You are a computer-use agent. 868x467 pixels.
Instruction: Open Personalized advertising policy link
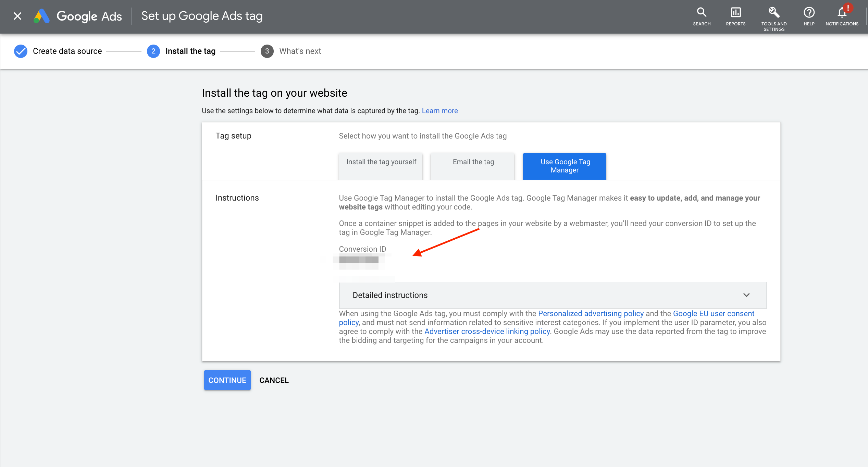[x=591, y=313]
